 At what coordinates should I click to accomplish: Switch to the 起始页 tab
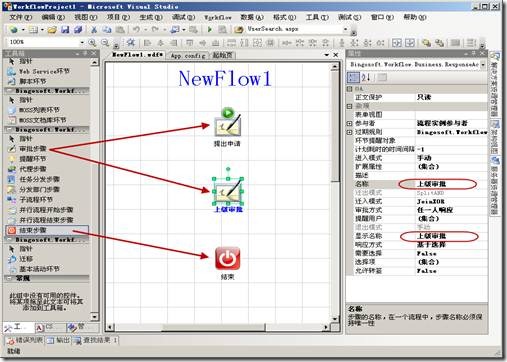click(222, 55)
